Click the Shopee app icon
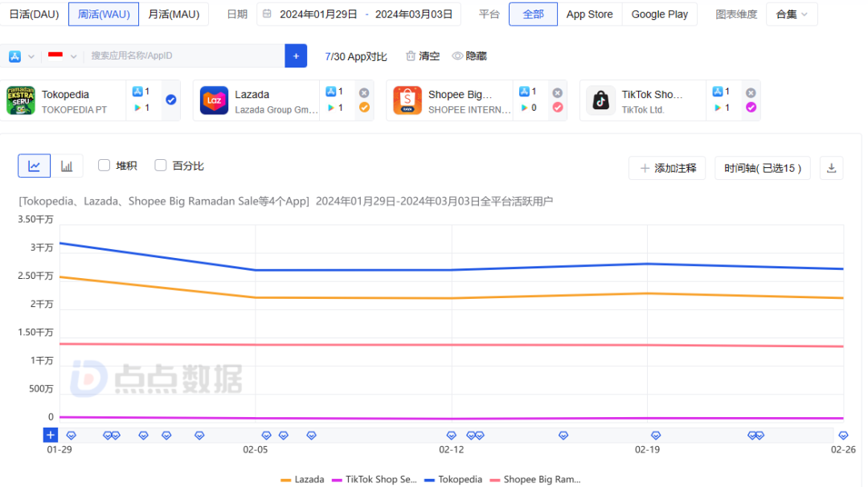The height and width of the screenshot is (487, 868). click(x=407, y=100)
